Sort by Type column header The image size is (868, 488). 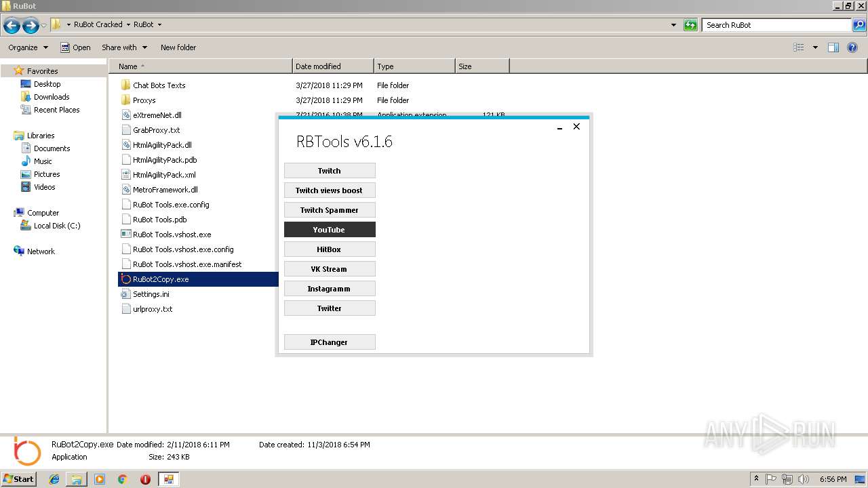414,66
